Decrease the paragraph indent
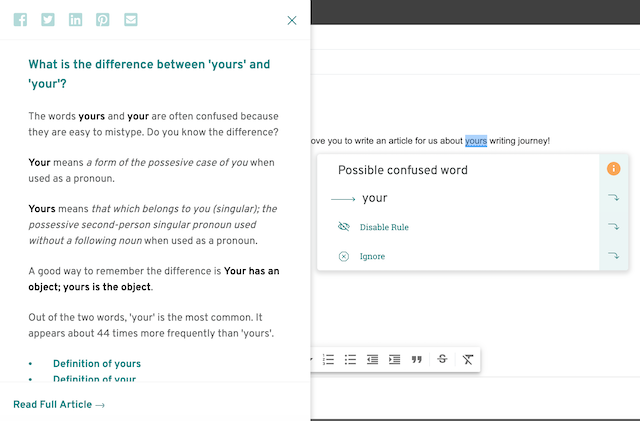The width and height of the screenshot is (640, 421). tap(372, 359)
